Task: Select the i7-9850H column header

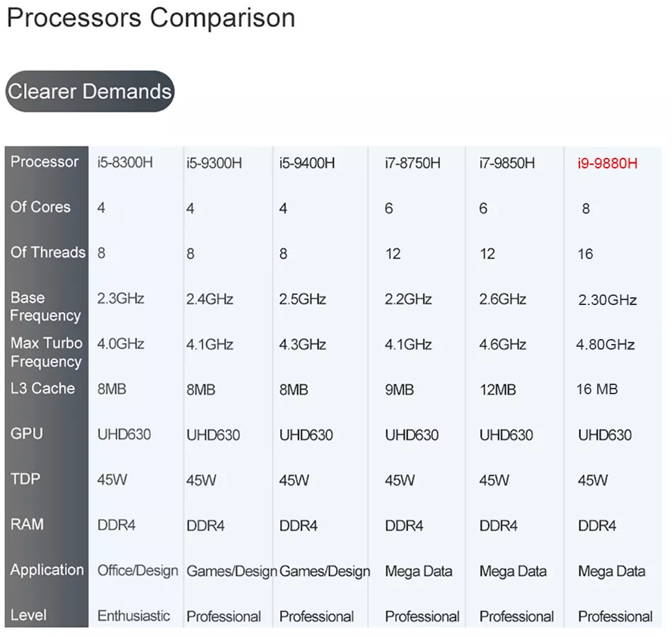Action: coord(507,163)
